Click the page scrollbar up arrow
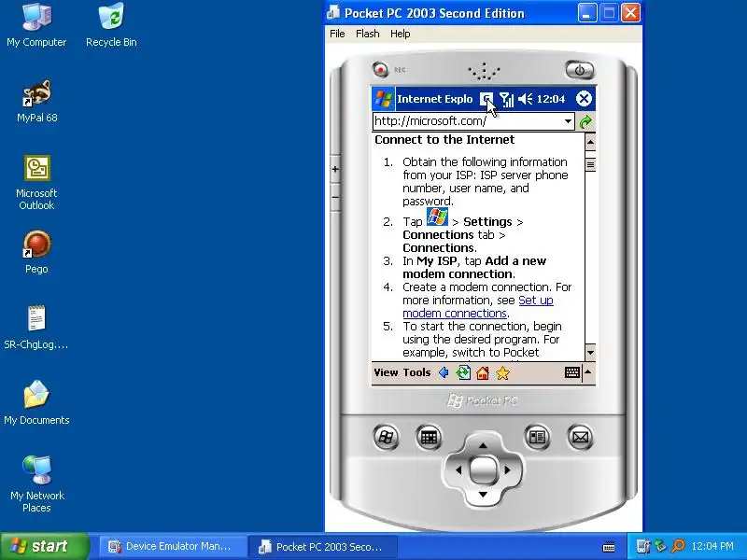The height and width of the screenshot is (560, 747). pyautogui.click(x=590, y=142)
